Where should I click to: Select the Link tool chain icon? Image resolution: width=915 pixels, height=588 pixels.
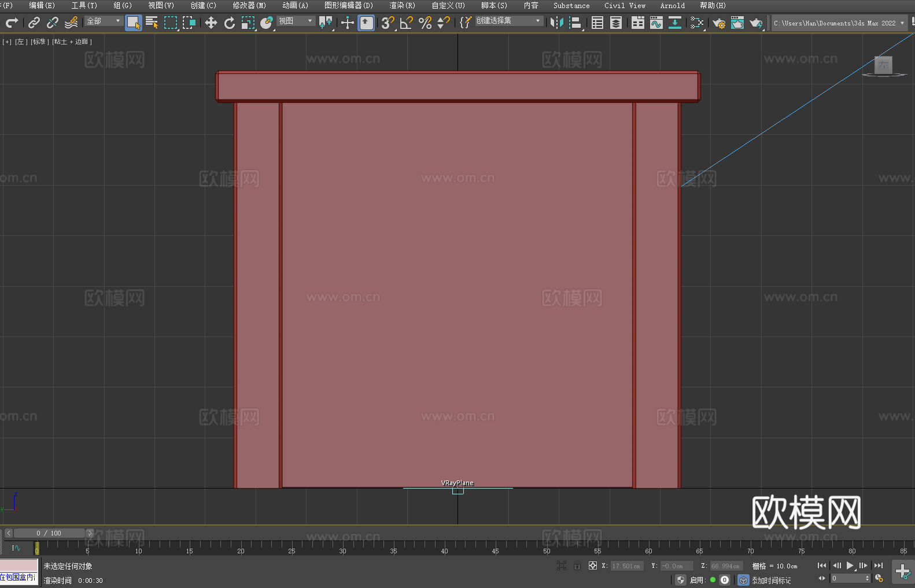[34, 23]
